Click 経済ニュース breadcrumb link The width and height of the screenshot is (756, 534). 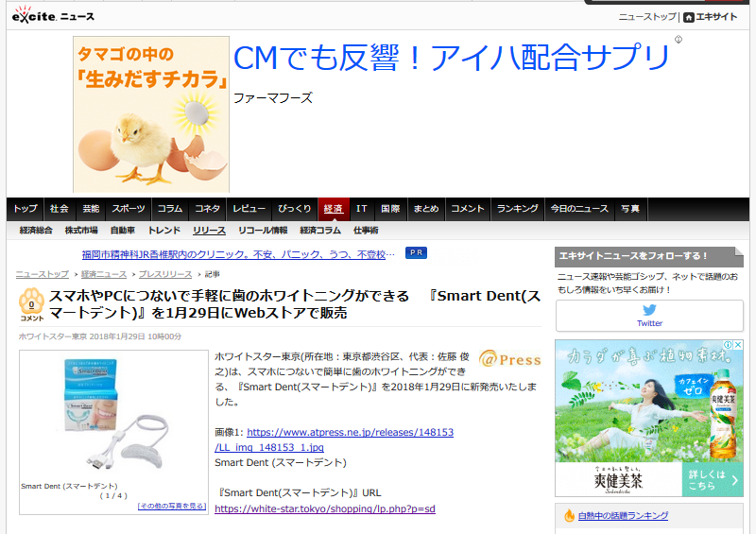(104, 274)
